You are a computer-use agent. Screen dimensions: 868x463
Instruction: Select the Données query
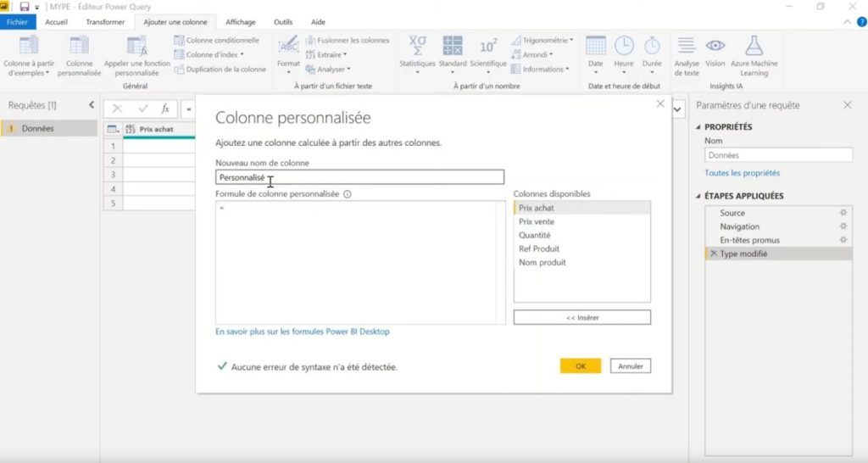pyautogui.click(x=49, y=129)
